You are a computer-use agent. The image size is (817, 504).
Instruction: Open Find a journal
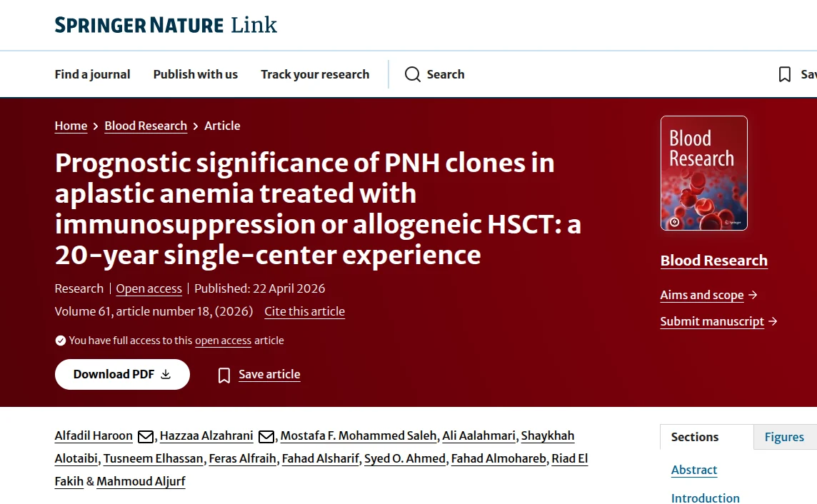click(92, 74)
